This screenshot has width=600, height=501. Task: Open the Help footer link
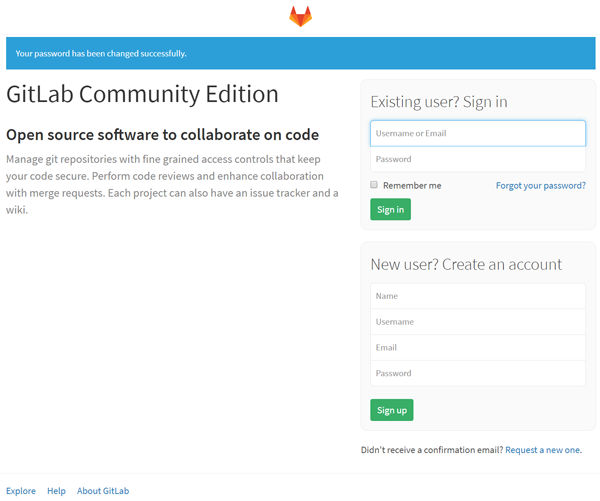(56, 491)
